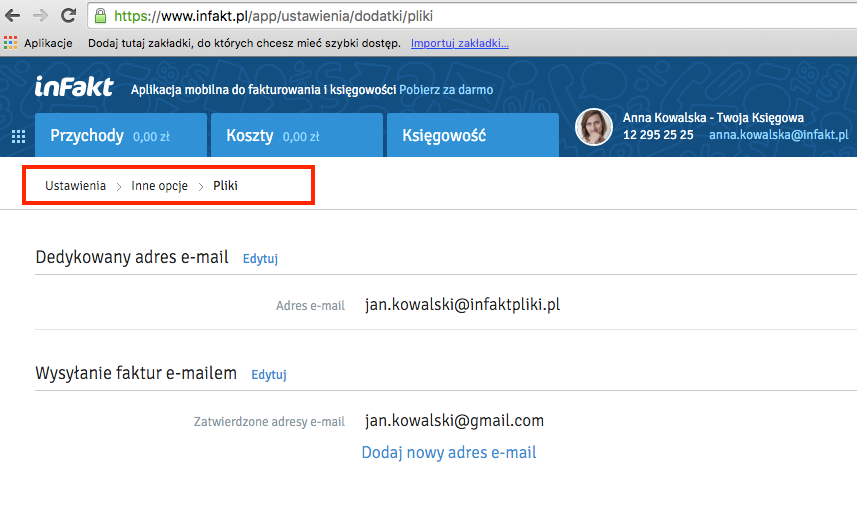Click the browser forward arrow
Image resolution: width=857 pixels, height=511 pixels.
(40, 16)
